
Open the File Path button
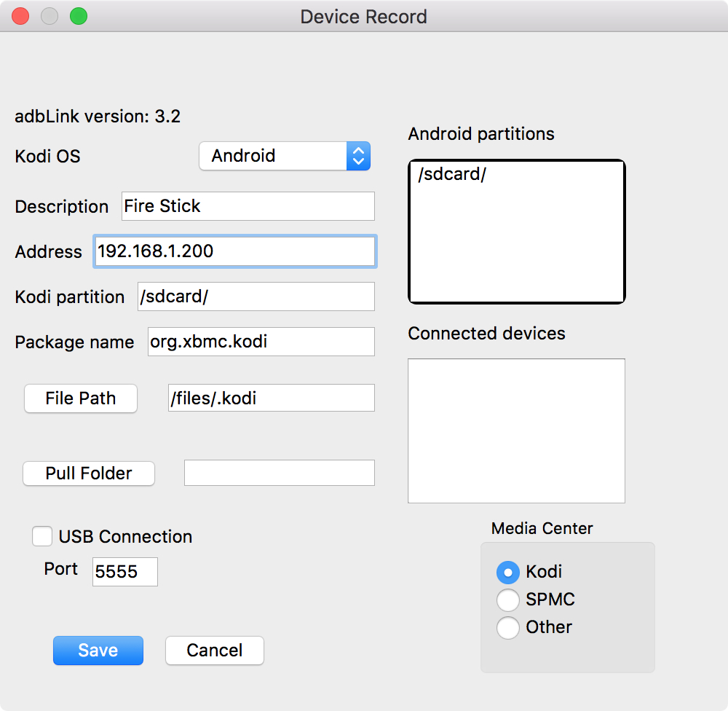click(x=81, y=398)
